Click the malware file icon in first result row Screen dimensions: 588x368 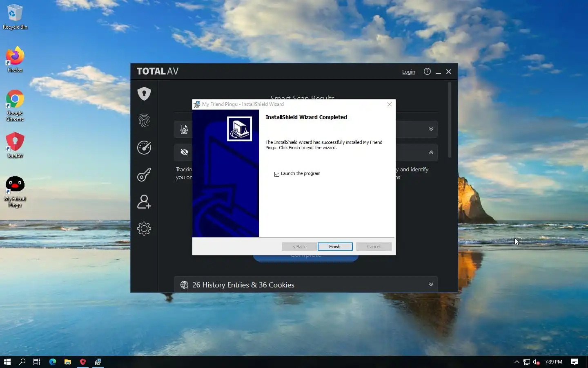[x=184, y=129]
